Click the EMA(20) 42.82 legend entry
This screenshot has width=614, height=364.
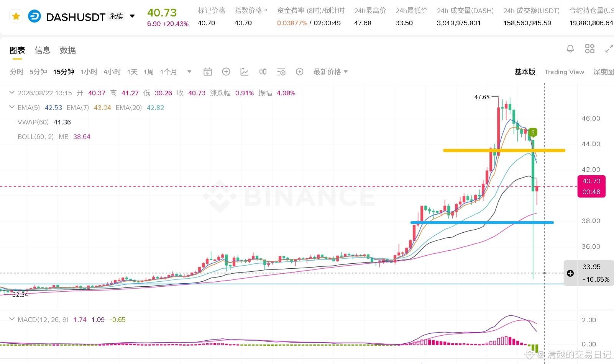(x=140, y=108)
